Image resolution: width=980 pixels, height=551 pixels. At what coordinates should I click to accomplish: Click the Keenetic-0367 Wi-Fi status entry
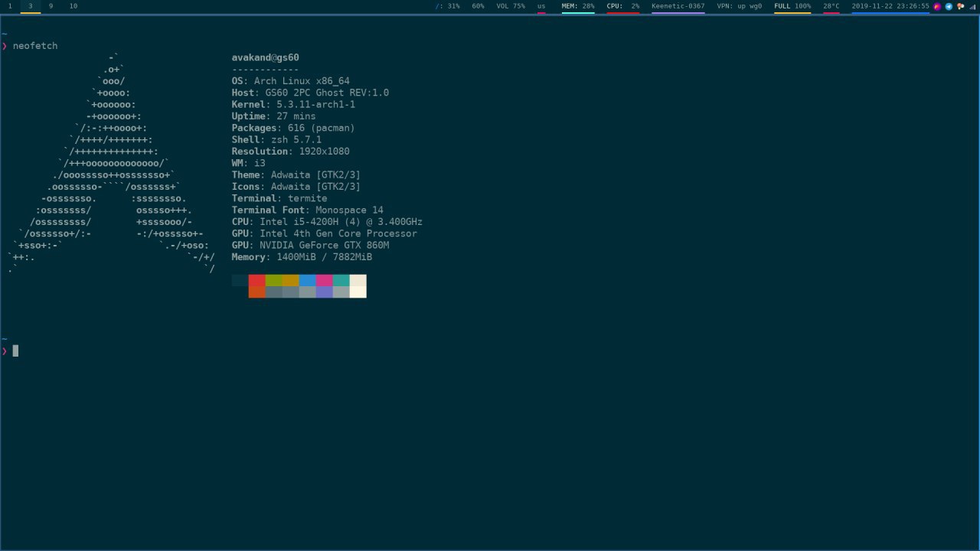pyautogui.click(x=678, y=6)
